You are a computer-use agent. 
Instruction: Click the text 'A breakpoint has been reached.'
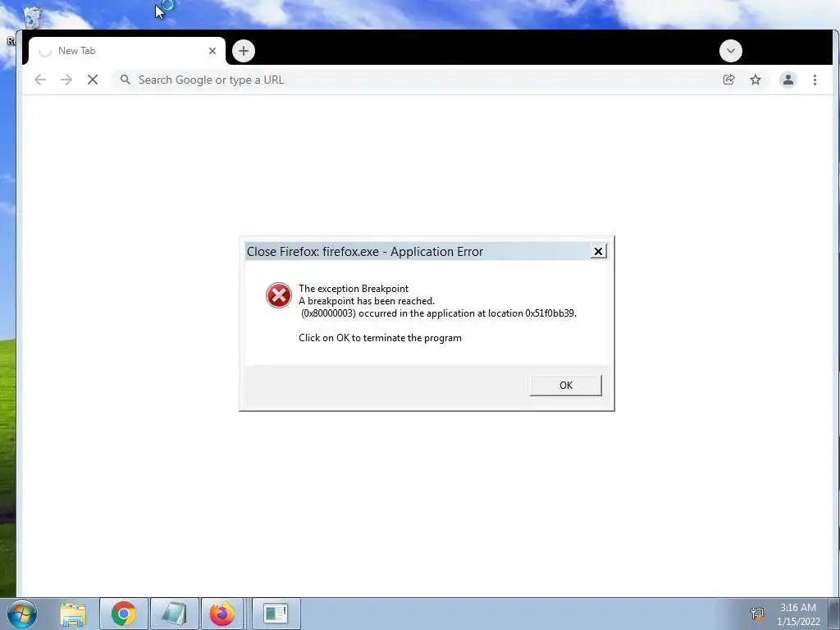(367, 301)
